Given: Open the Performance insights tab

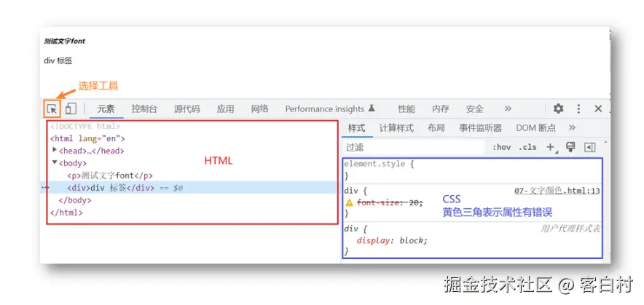Looking at the screenshot, I should tap(330, 108).
